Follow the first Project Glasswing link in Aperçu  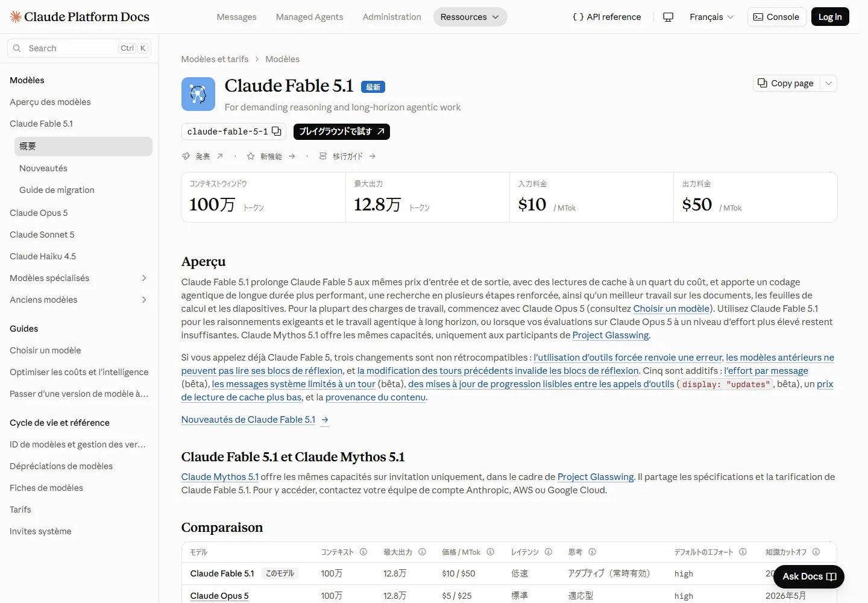(611, 335)
